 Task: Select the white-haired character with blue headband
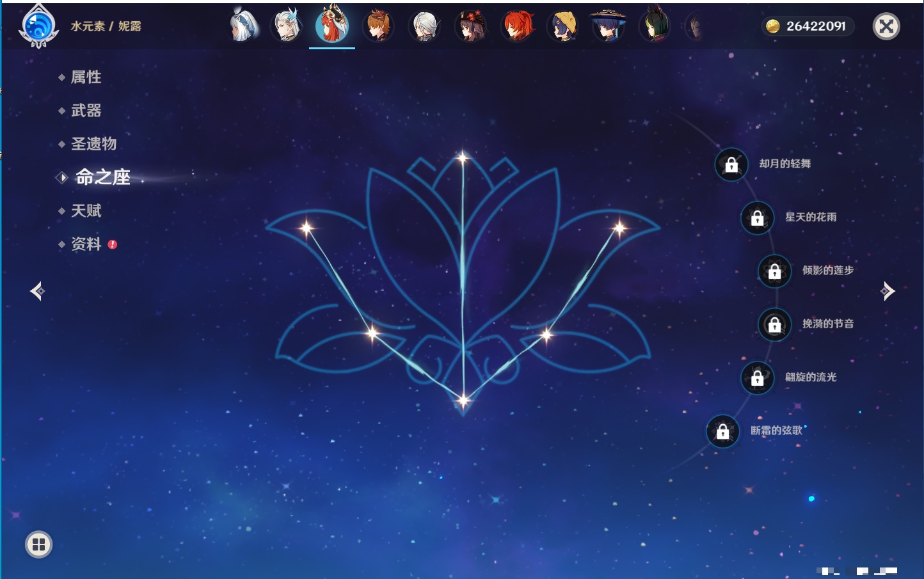243,26
